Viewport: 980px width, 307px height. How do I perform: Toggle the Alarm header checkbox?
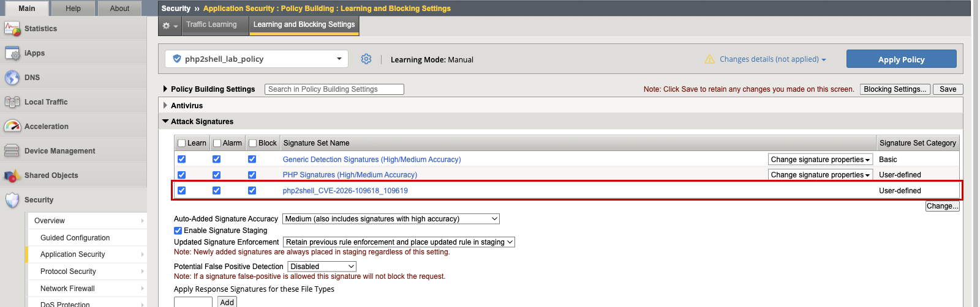[x=217, y=143]
